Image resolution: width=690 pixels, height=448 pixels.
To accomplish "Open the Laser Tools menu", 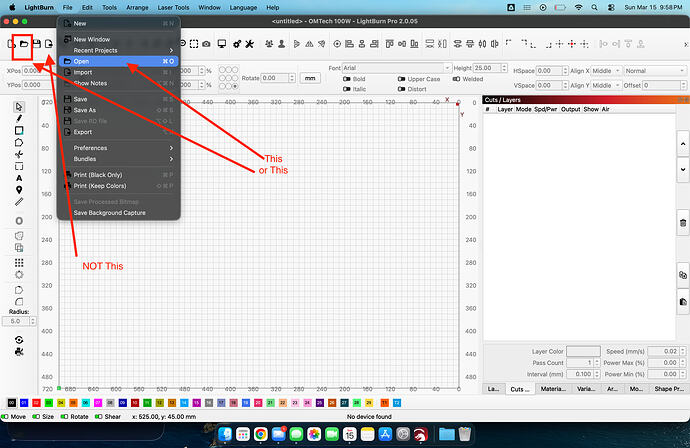I will (x=173, y=7).
